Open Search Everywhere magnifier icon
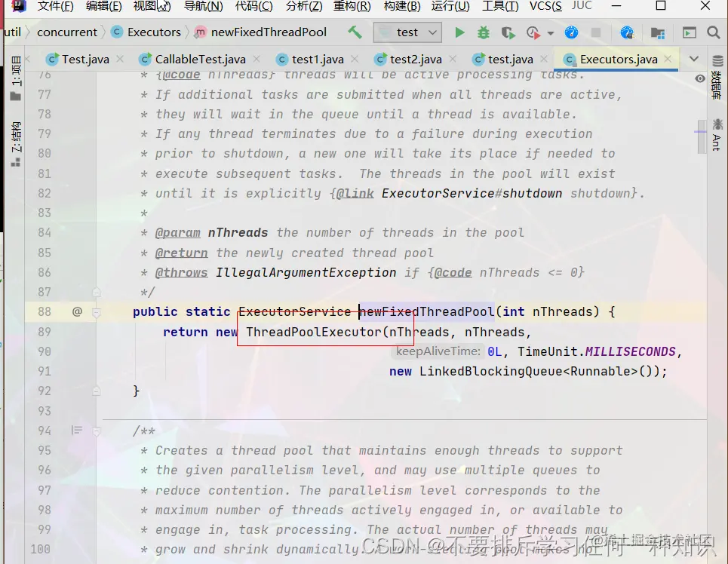Screen dimensions: 728x564 714,32
